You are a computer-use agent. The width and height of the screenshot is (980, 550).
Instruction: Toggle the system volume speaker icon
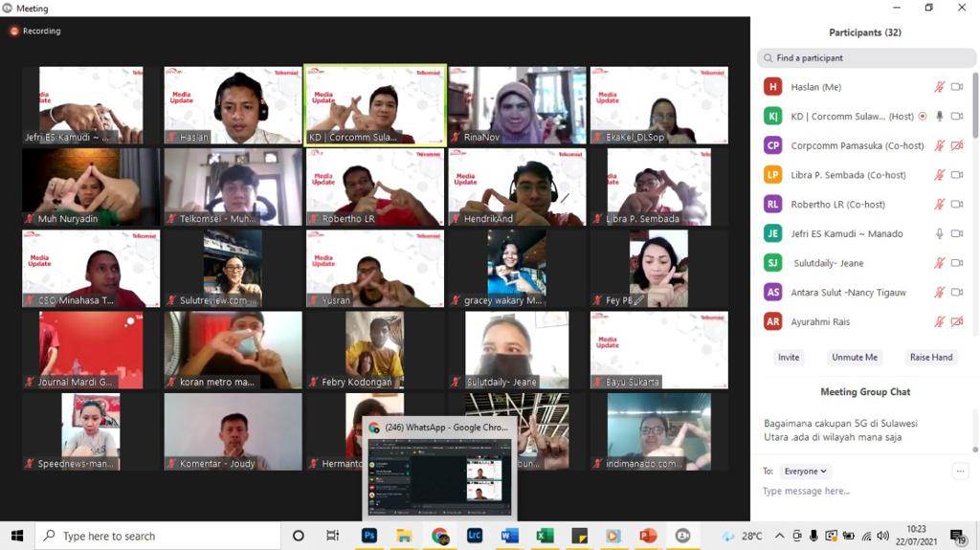click(882, 536)
